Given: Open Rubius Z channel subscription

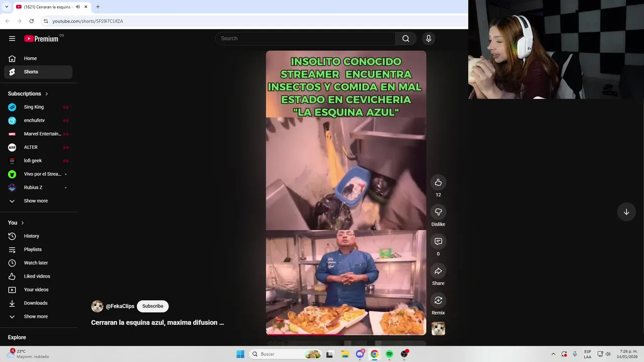Looking at the screenshot, I should pyautogui.click(x=38, y=188).
